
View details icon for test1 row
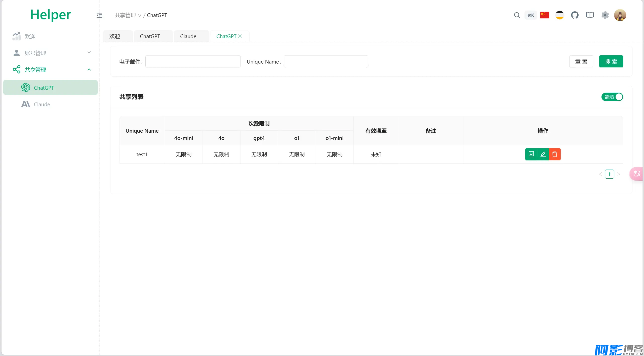[x=531, y=154]
